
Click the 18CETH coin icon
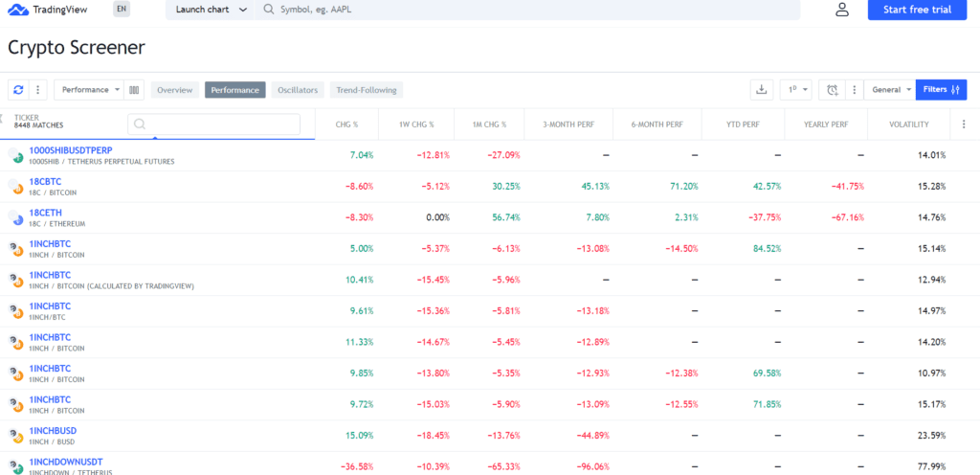[x=15, y=217]
